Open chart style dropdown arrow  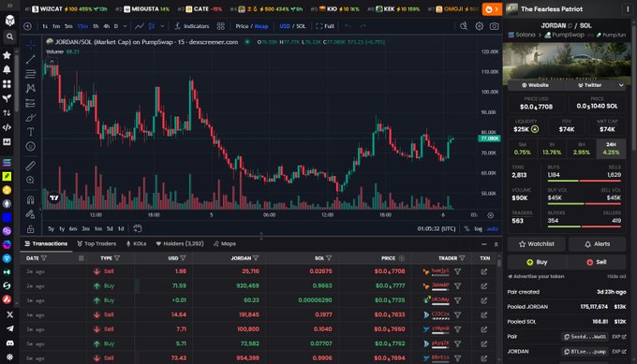coord(162,26)
